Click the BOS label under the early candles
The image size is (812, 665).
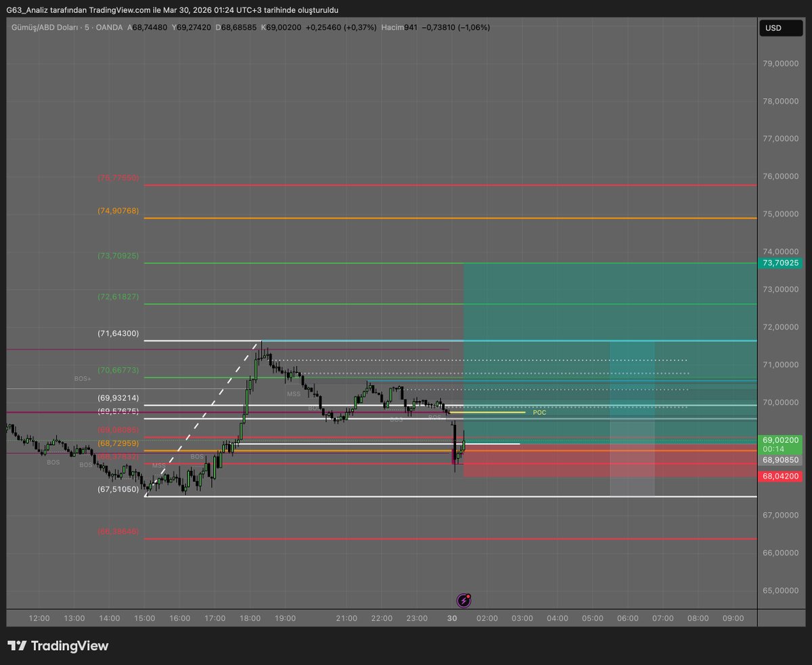(53, 463)
